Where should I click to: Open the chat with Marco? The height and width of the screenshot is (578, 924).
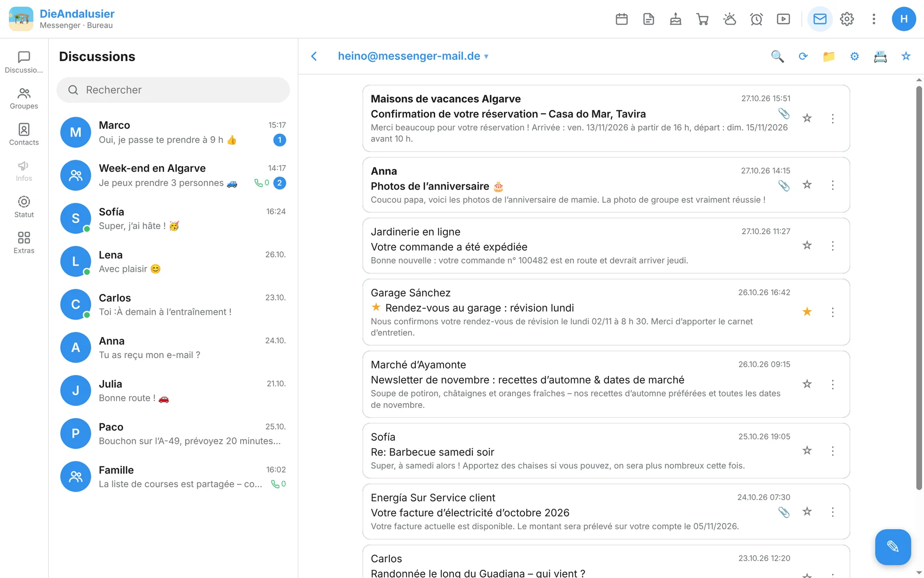pos(173,133)
